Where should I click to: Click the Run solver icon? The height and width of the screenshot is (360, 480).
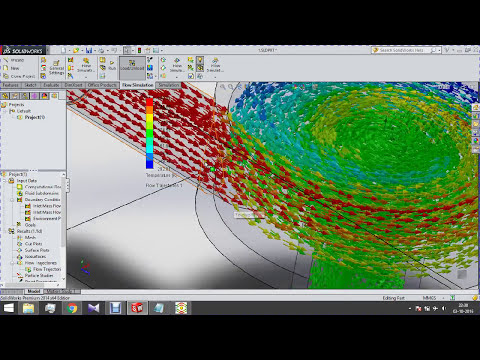click(112, 65)
